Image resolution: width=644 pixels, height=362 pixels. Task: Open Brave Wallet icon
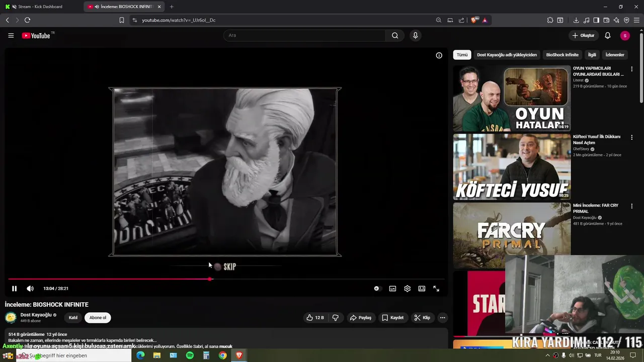pyautogui.click(x=606, y=20)
